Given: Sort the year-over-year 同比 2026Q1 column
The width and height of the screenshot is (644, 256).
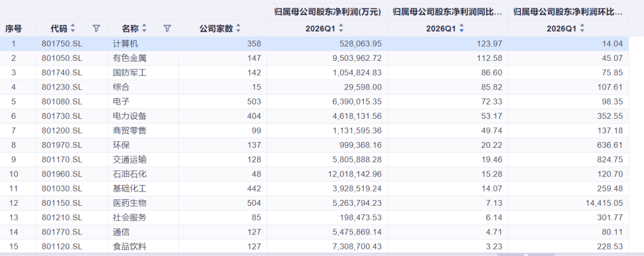Looking at the screenshot, I should [462, 29].
